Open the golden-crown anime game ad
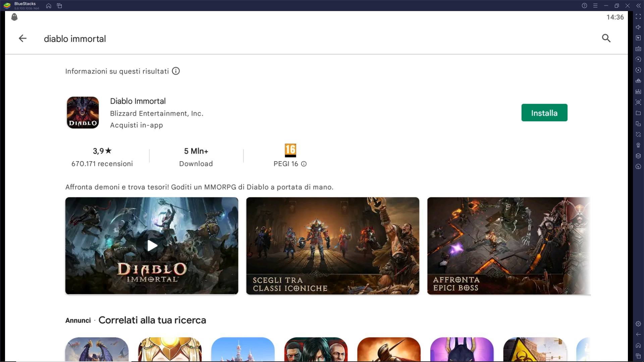Viewport: 644px width, 362px height. [170, 349]
